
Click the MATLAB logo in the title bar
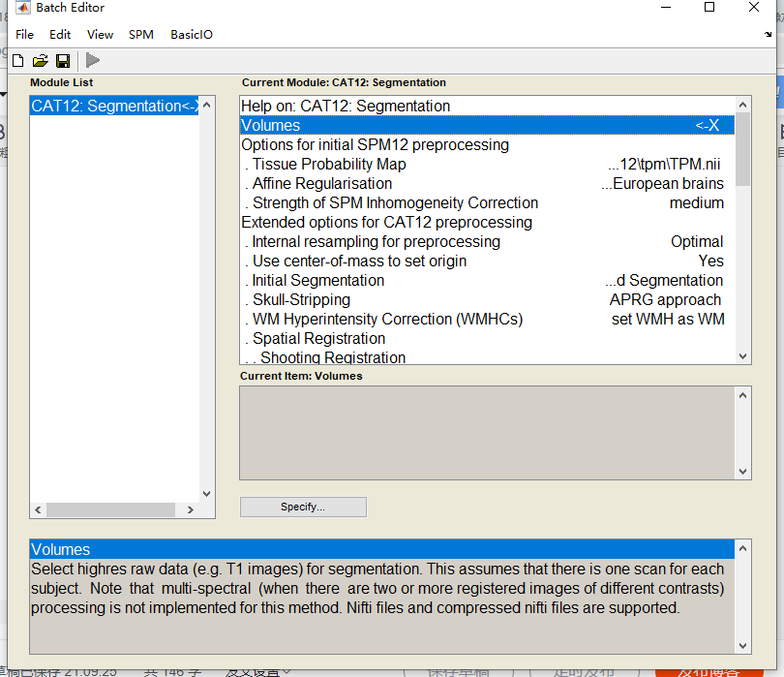click(23, 7)
